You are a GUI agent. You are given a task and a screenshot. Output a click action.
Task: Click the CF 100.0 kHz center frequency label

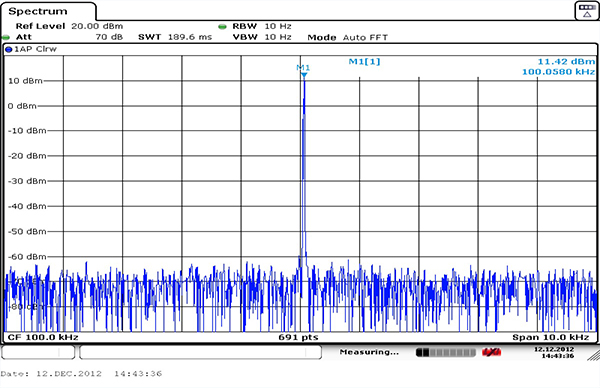(x=43, y=337)
